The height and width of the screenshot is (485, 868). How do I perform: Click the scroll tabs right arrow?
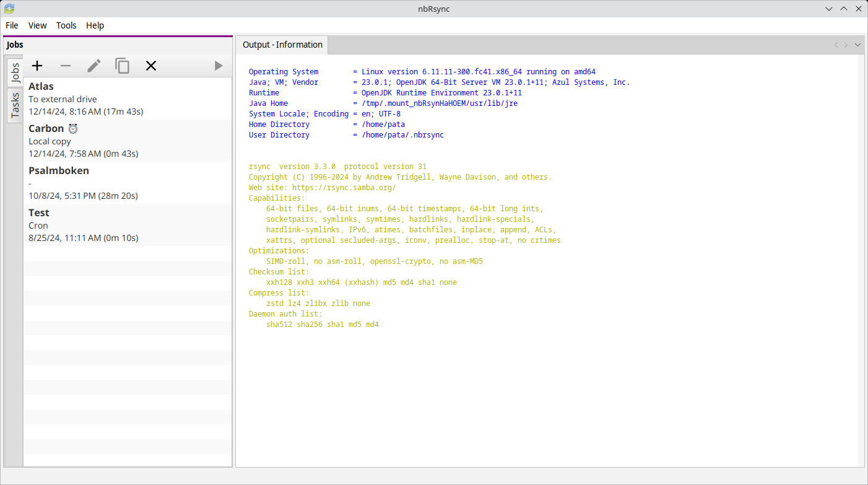(846, 45)
